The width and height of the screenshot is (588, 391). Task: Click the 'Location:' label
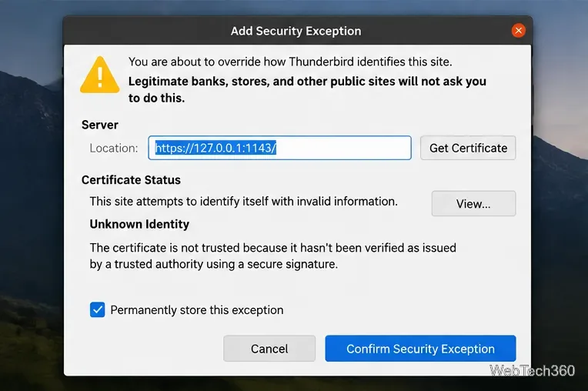pyautogui.click(x=114, y=148)
